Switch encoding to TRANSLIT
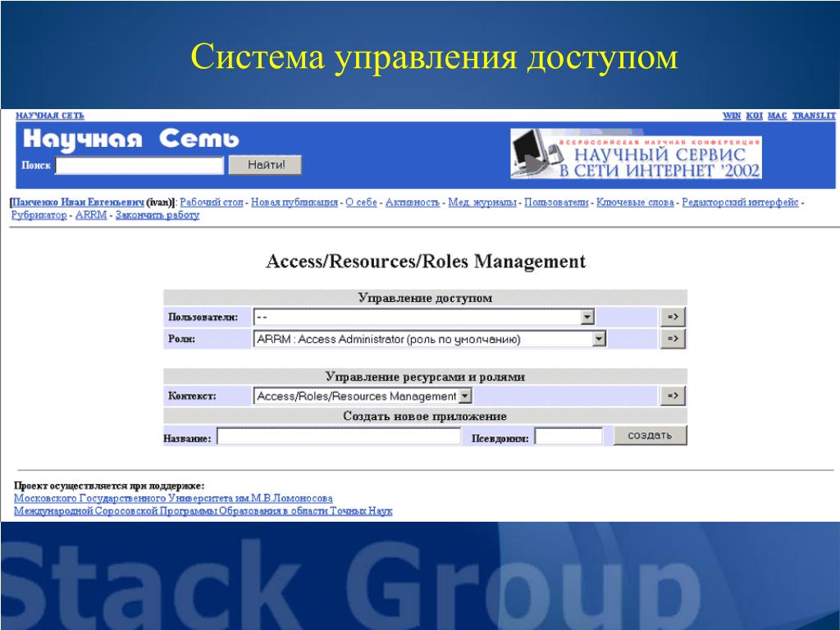The width and height of the screenshot is (840, 630). pos(814,116)
